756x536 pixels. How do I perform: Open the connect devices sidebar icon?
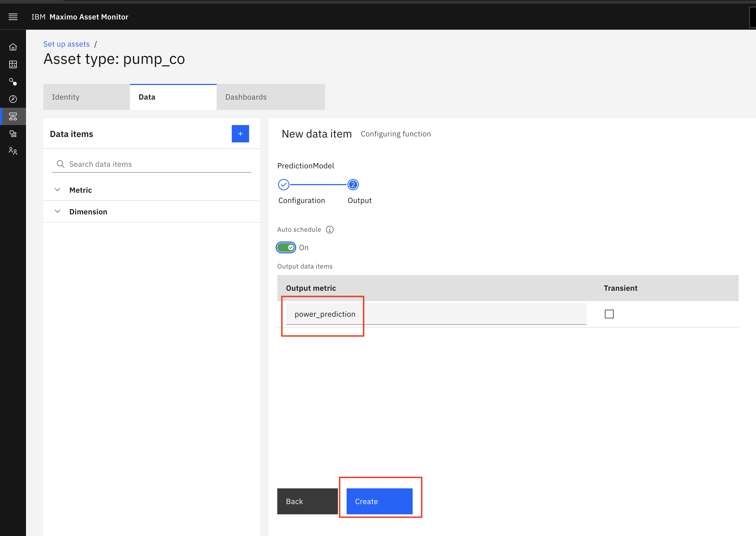pos(13,81)
